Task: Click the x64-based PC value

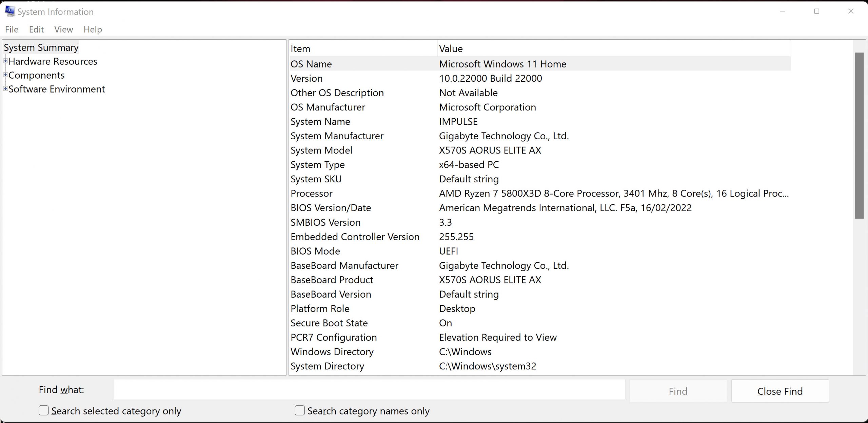Action: (469, 165)
